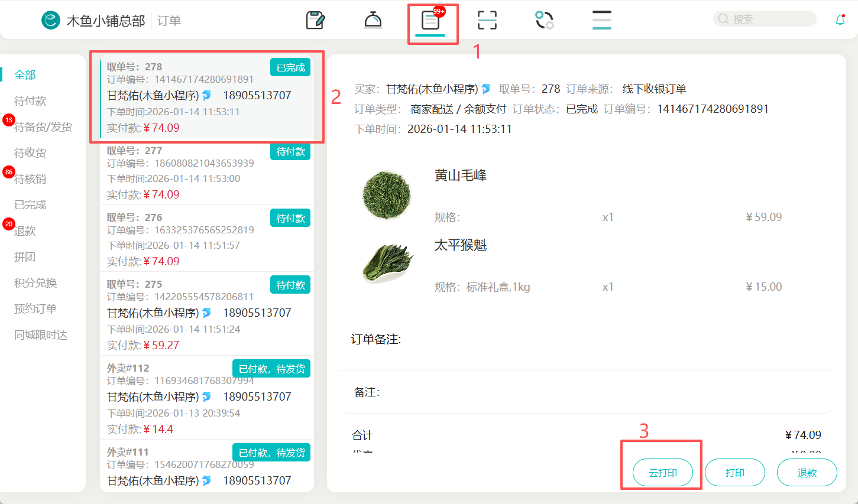Open the hamburger menu icon
The height and width of the screenshot is (504, 858).
[x=601, y=21]
